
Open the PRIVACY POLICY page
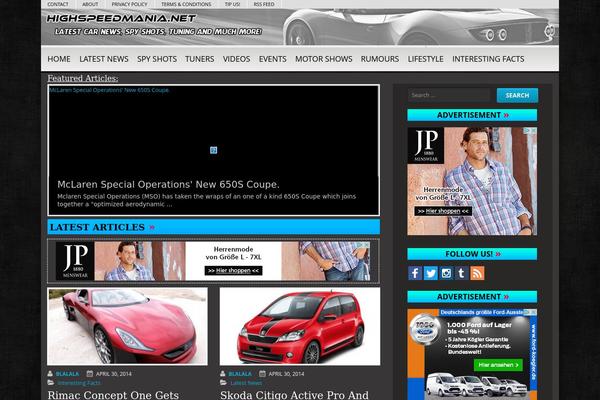click(x=129, y=4)
